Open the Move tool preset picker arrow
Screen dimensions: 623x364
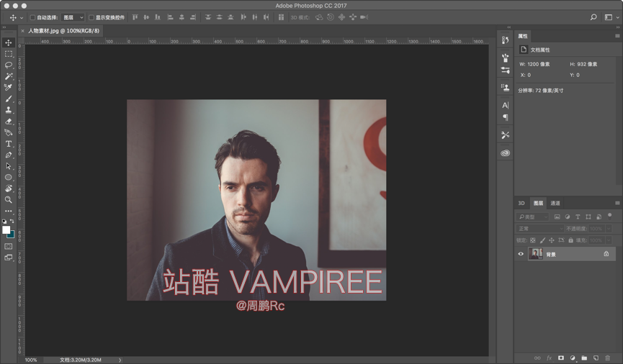point(22,17)
